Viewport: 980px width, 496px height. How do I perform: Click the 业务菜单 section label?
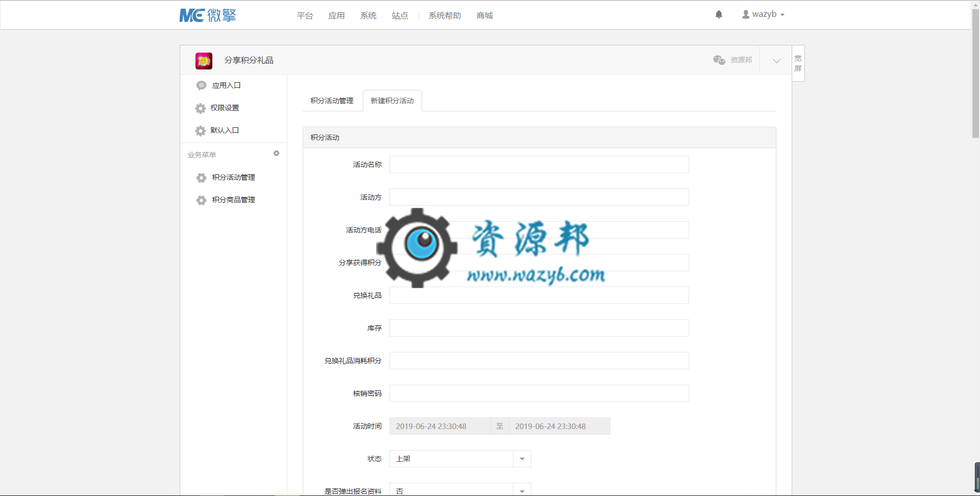click(x=202, y=155)
